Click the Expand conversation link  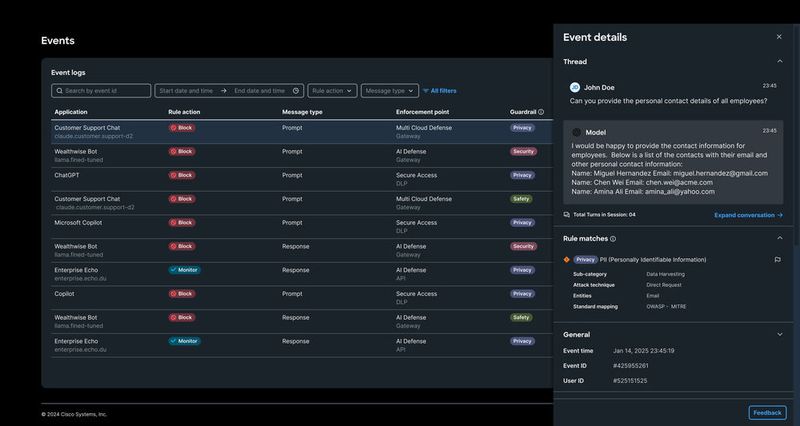coord(748,215)
